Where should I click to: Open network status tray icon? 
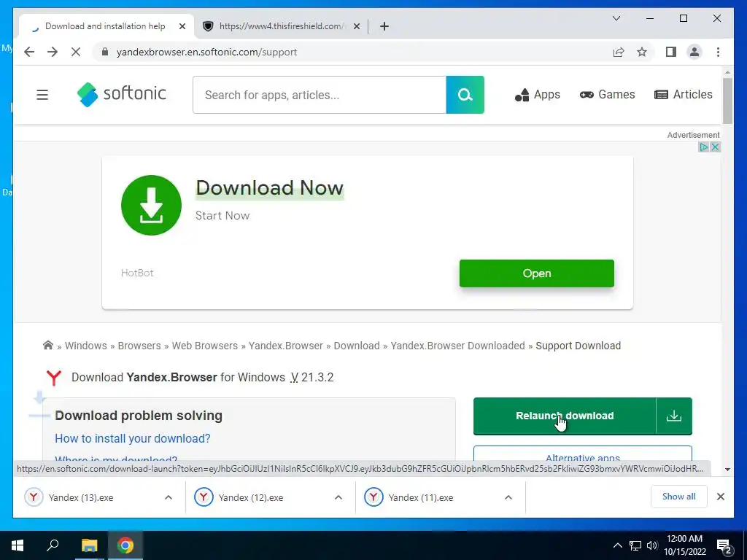tap(635, 545)
